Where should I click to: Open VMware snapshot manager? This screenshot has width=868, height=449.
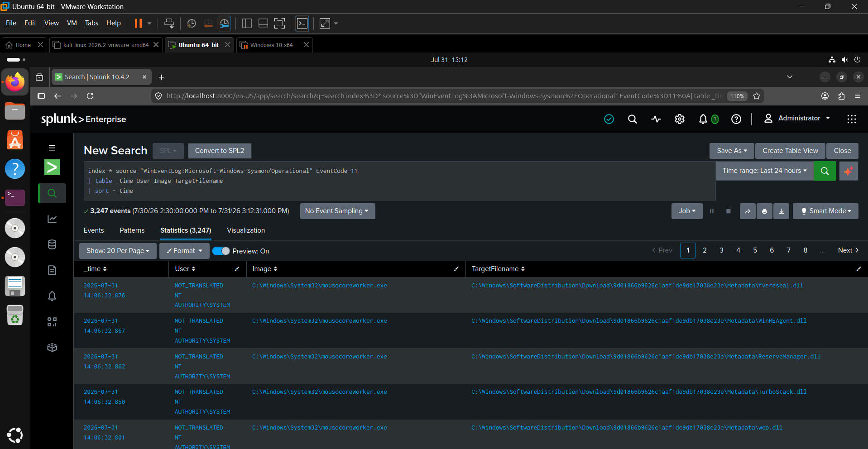[224, 24]
